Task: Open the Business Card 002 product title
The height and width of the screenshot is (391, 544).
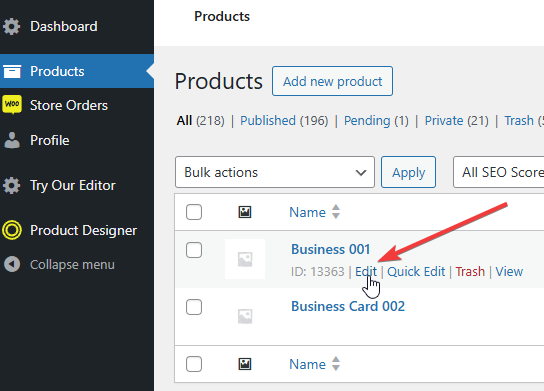Action: tap(348, 306)
